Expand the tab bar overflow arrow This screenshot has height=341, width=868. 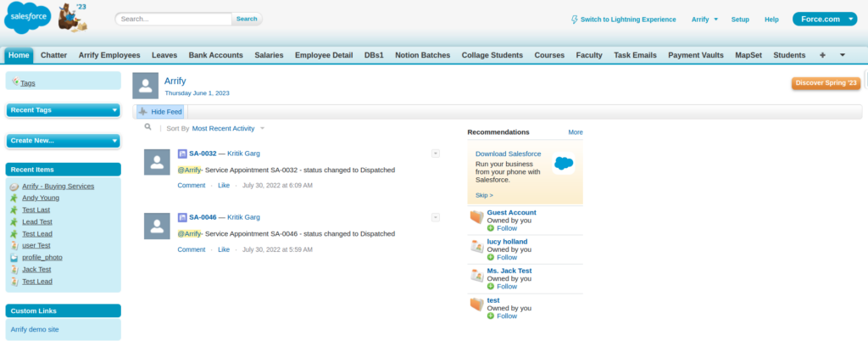(843, 55)
